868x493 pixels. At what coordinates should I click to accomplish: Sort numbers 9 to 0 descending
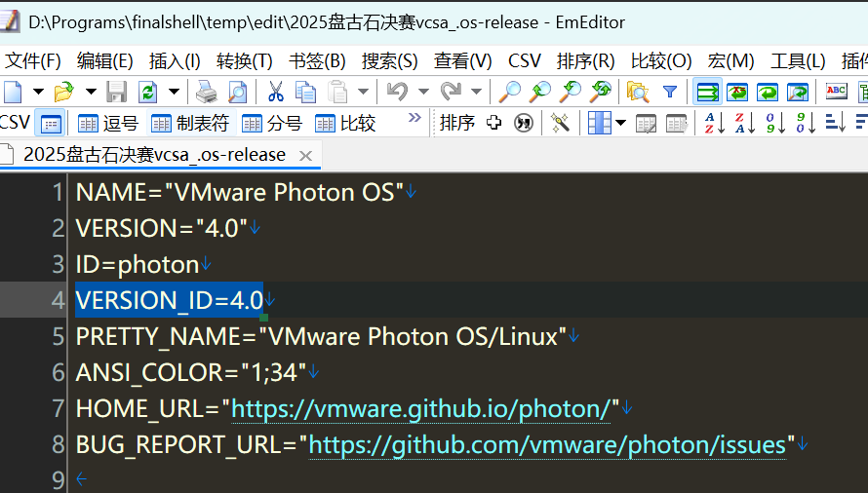pos(806,123)
